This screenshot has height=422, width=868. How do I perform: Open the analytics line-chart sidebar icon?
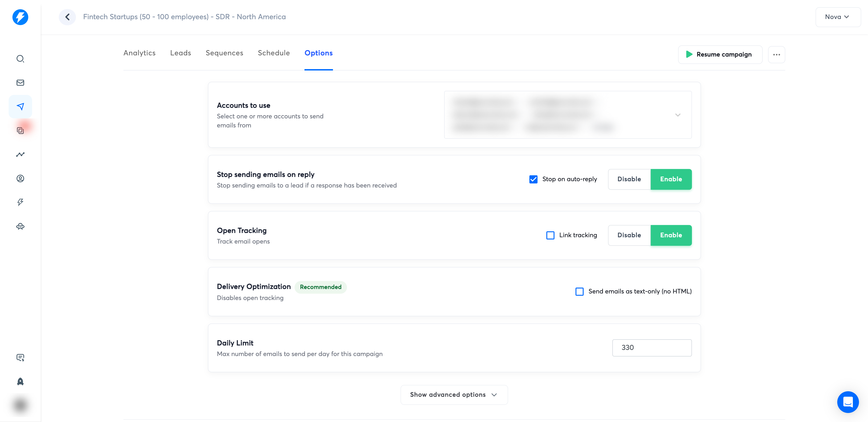pyautogui.click(x=20, y=155)
